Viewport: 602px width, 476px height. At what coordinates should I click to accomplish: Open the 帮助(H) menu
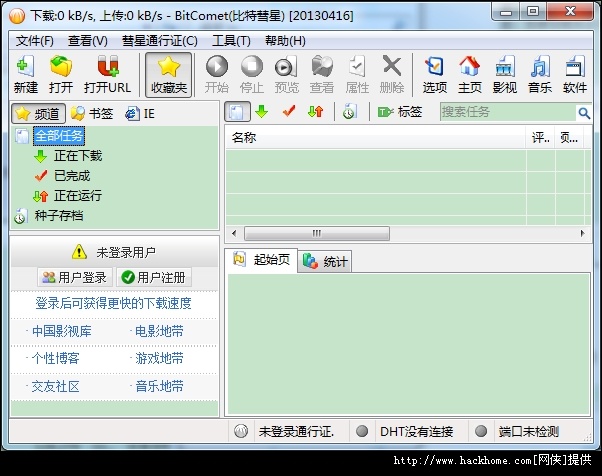coord(285,41)
